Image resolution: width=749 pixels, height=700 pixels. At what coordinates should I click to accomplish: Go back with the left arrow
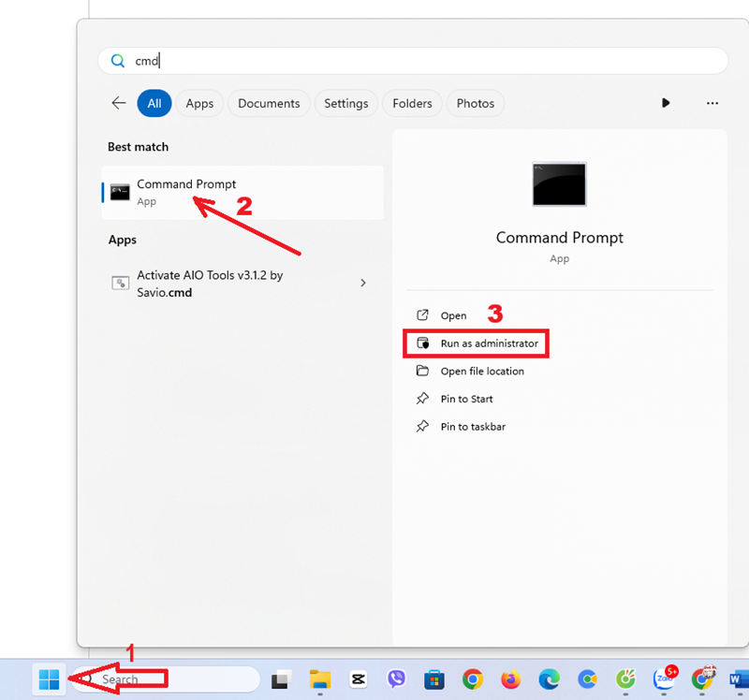[119, 103]
